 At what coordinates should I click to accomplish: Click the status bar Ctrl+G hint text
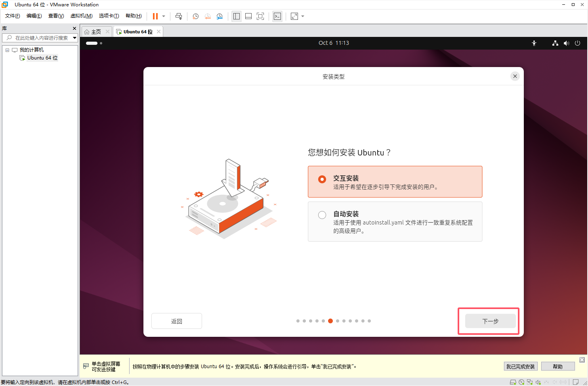pyautogui.click(x=65, y=382)
